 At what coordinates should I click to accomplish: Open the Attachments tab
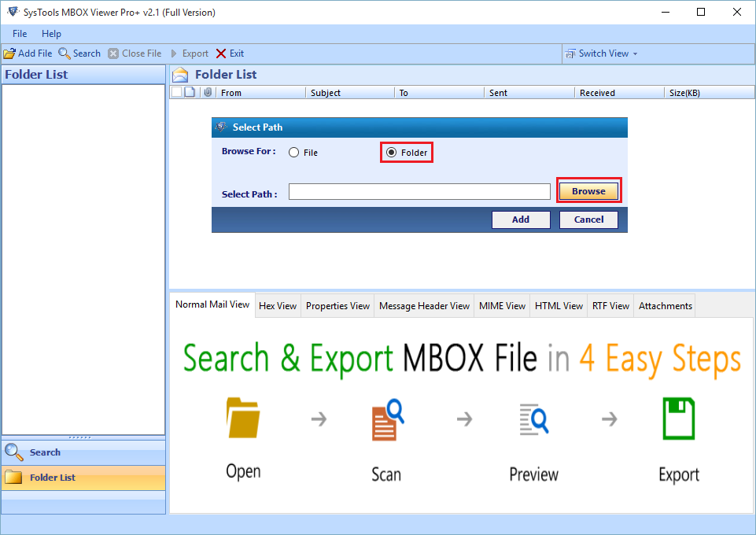[x=666, y=306]
